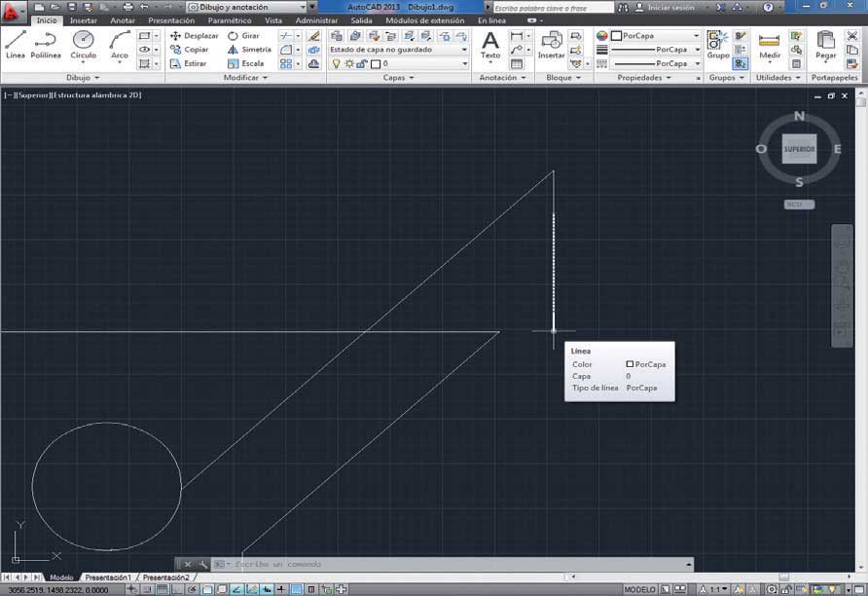Open the layer 0 dropdown list
The height and width of the screenshot is (596, 868).
[397, 63]
